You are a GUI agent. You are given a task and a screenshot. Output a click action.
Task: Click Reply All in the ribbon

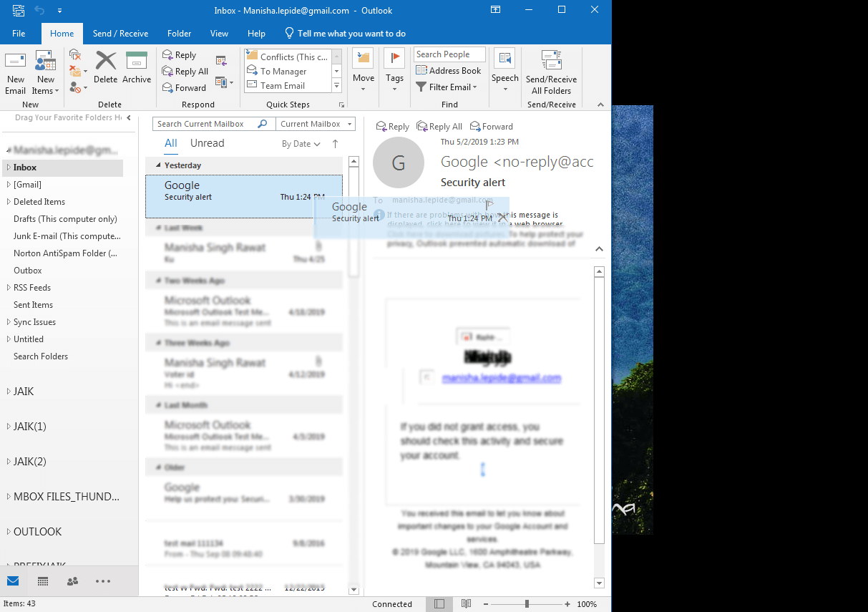click(185, 72)
